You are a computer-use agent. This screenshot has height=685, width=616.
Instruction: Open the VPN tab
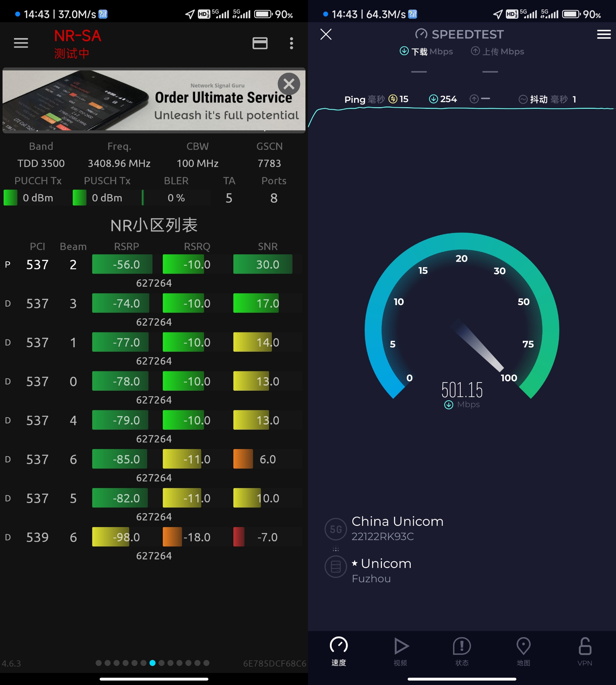point(585,652)
